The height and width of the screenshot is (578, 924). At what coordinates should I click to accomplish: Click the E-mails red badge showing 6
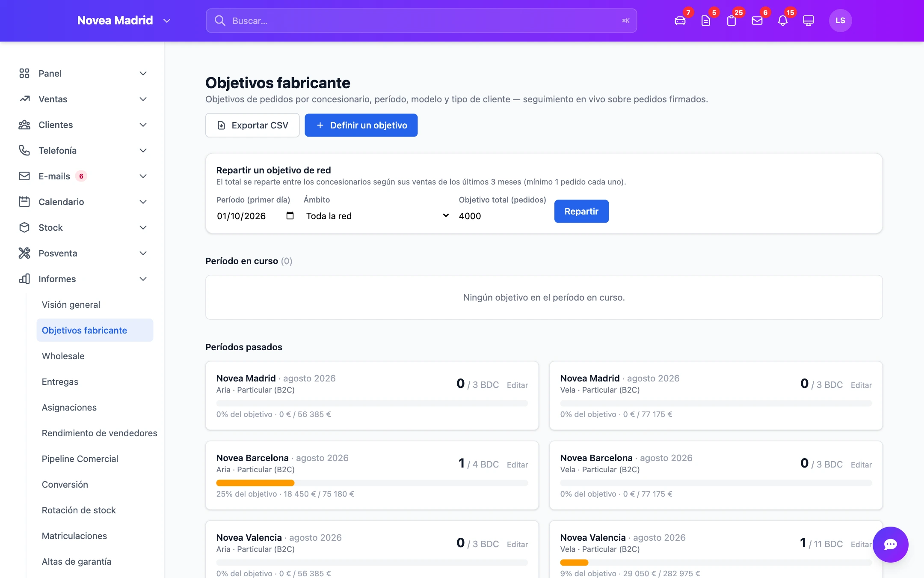(81, 176)
